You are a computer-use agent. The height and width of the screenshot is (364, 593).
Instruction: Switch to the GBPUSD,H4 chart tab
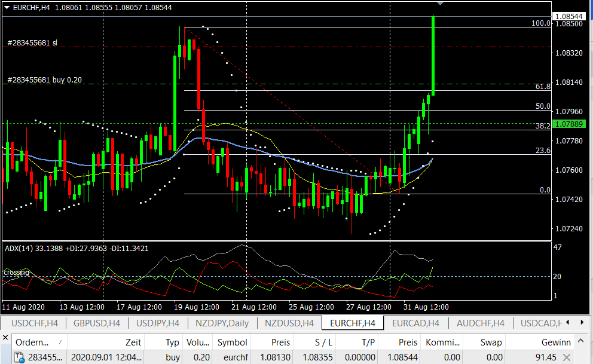[97, 323]
